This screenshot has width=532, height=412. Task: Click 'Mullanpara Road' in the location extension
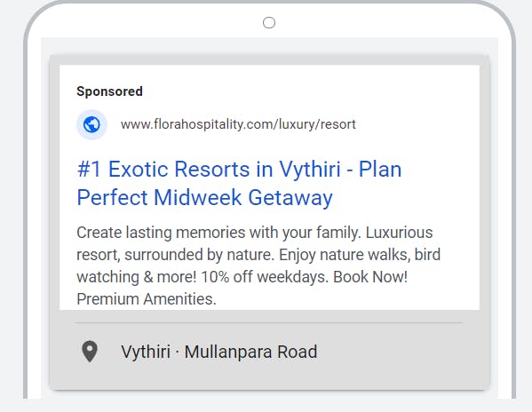coord(250,352)
